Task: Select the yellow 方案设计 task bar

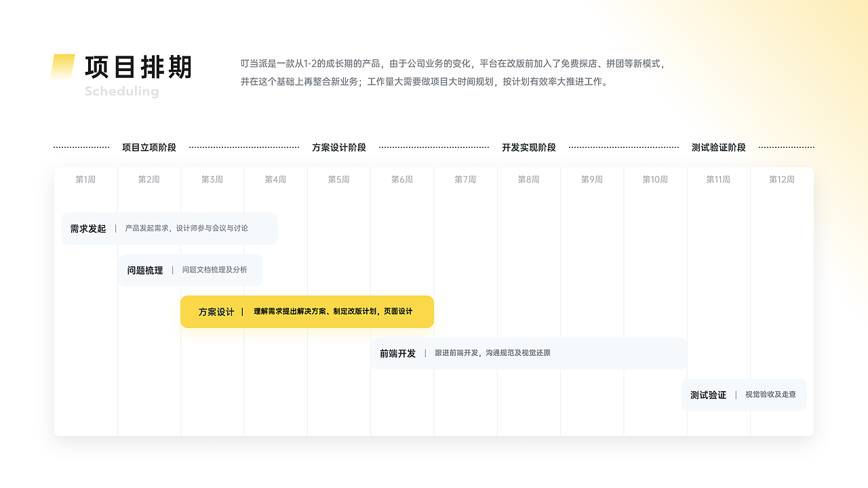Action: tap(307, 312)
